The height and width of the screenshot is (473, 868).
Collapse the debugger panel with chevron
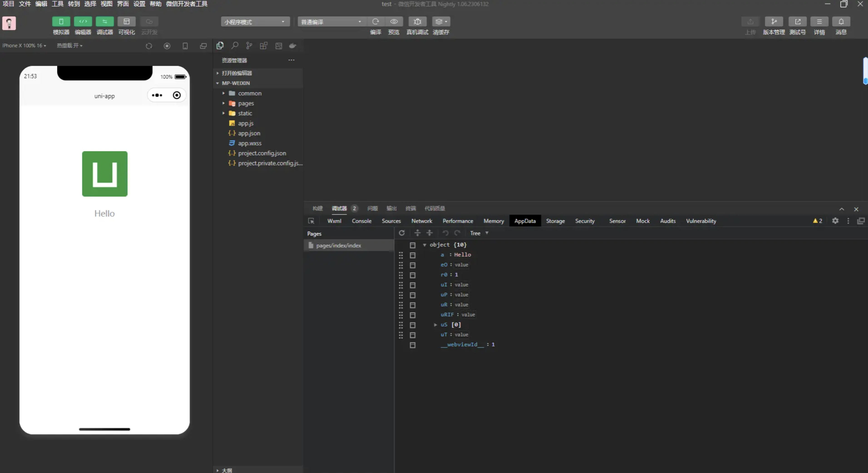point(842,209)
